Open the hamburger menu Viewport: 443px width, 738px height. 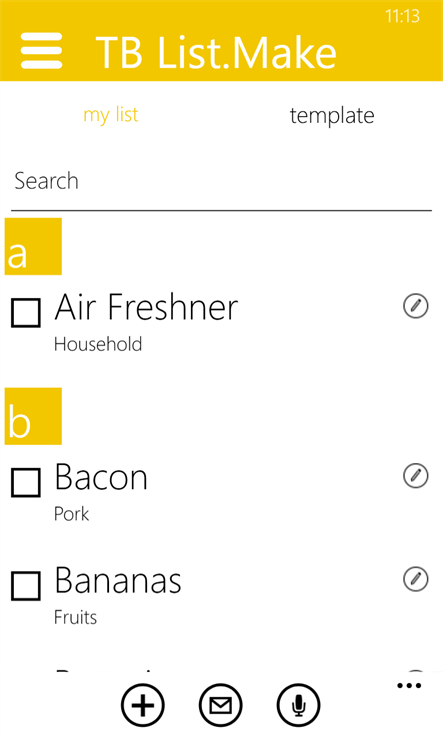(41, 51)
